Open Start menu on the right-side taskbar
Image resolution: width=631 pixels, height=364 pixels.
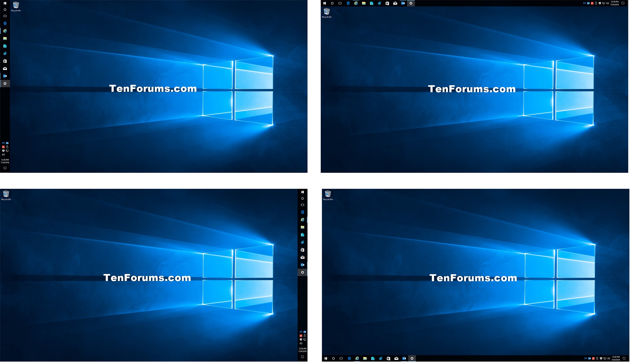[x=302, y=192]
